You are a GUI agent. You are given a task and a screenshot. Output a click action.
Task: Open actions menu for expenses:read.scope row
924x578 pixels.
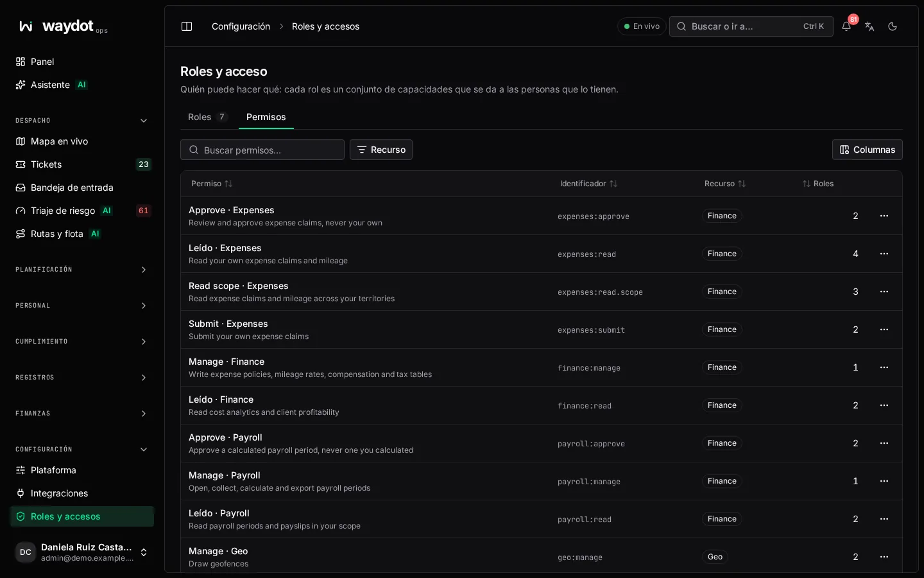(x=884, y=292)
